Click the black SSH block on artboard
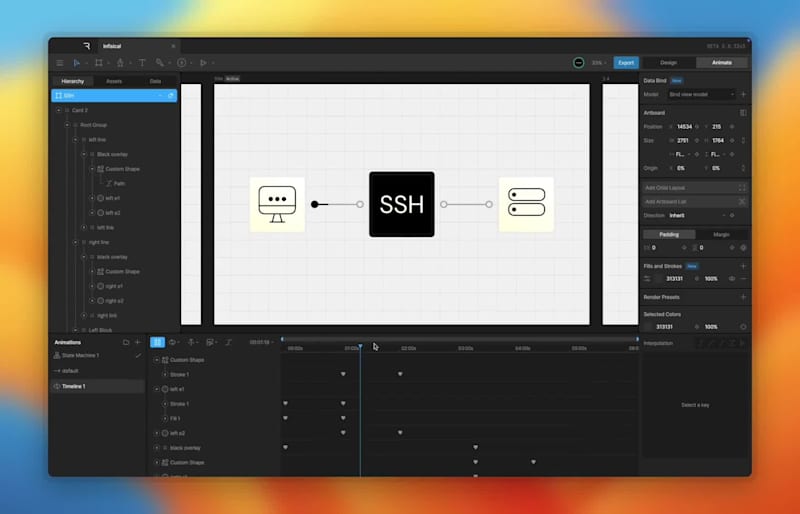 [402, 204]
